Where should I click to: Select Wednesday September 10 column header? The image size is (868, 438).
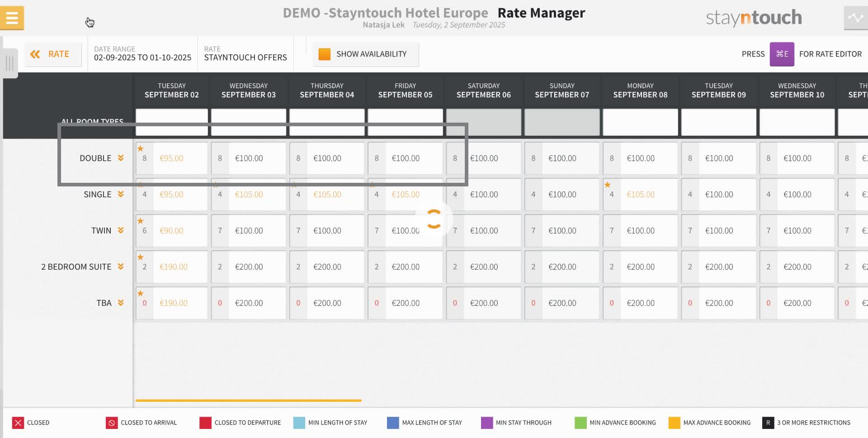click(x=797, y=90)
